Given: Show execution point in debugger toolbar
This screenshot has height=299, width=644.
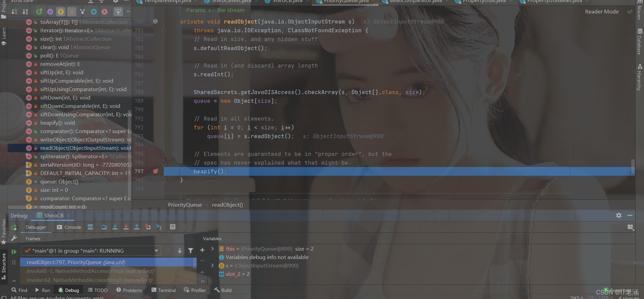Looking at the screenshot, I should 90,227.
